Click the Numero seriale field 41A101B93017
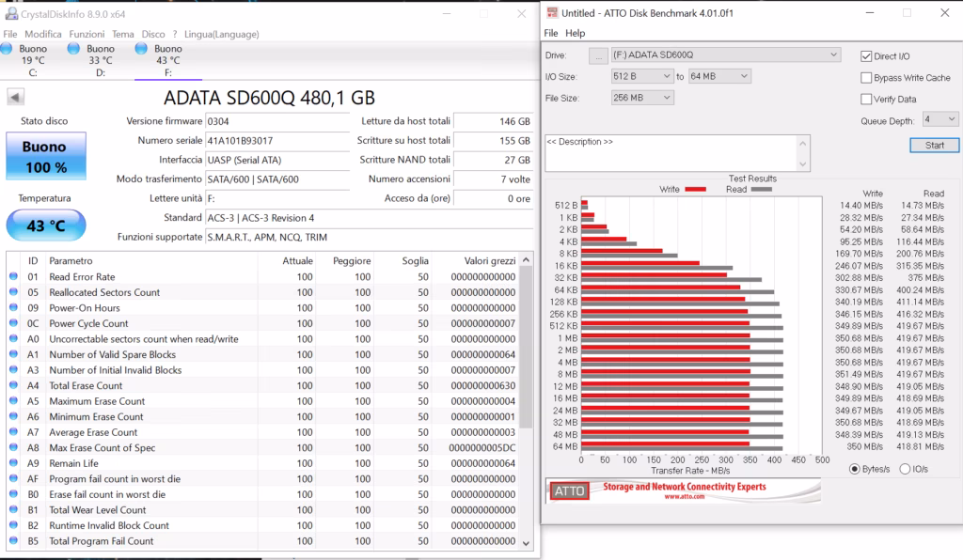Screen dimensions: 963x560 point(277,140)
